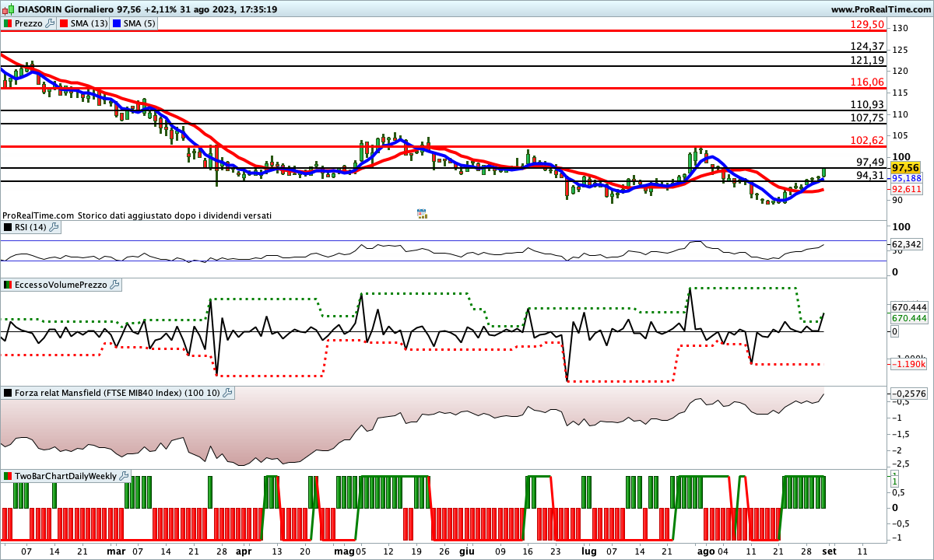The height and width of the screenshot is (560, 934).
Task: Click the red SMA (13) color swatch
Action: pyautogui.click(x=65, y=23)
